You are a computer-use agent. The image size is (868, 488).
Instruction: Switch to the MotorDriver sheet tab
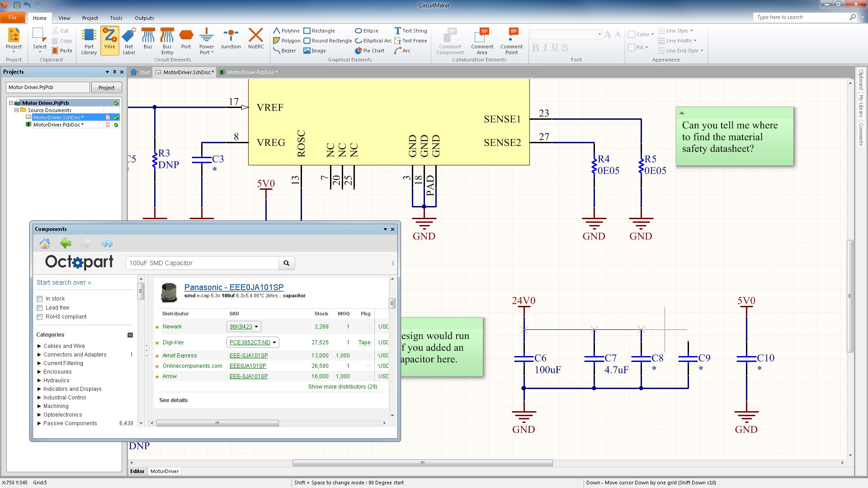point(165,471)
